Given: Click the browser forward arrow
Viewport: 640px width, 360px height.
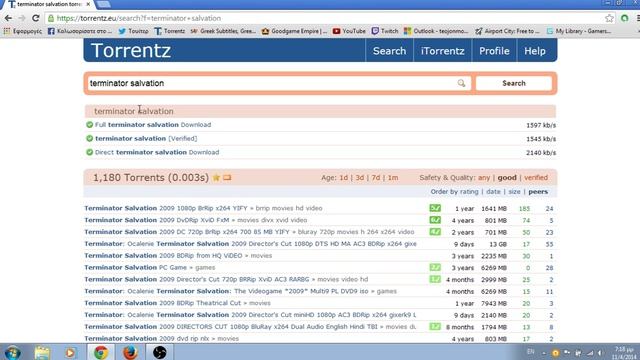Looking at the screenshot, I should coord(22,18).
